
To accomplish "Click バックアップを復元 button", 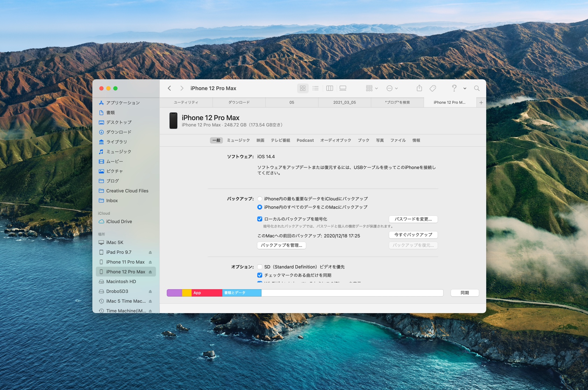I will 413,245.
